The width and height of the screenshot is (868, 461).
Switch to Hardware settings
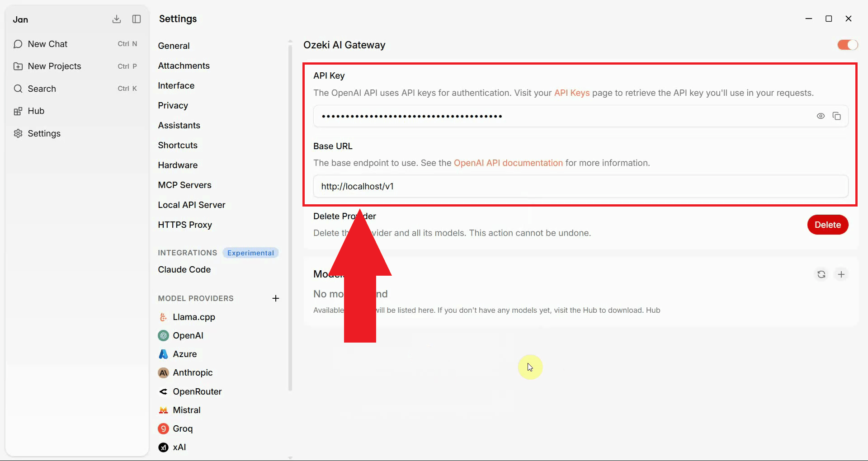178,165
